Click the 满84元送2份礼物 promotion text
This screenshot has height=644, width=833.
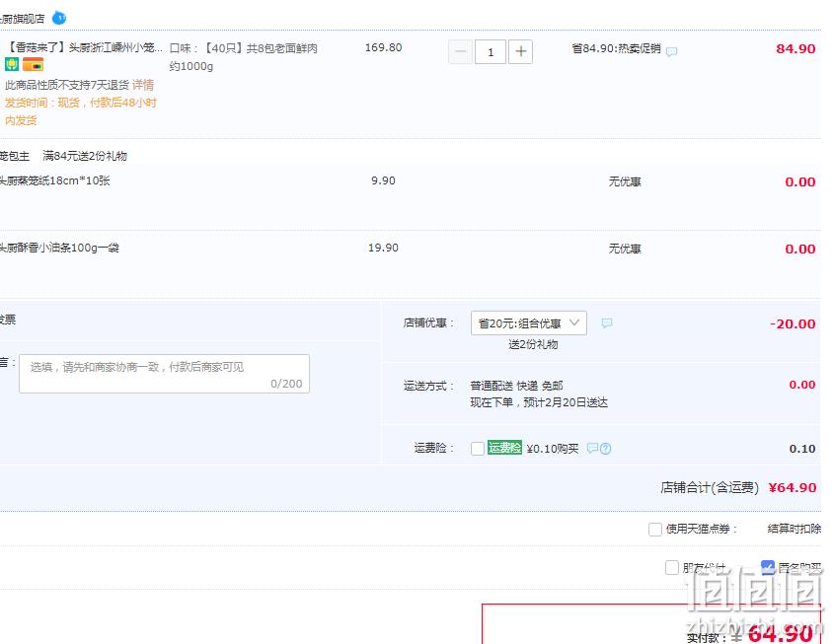click(x=85, y=156)
